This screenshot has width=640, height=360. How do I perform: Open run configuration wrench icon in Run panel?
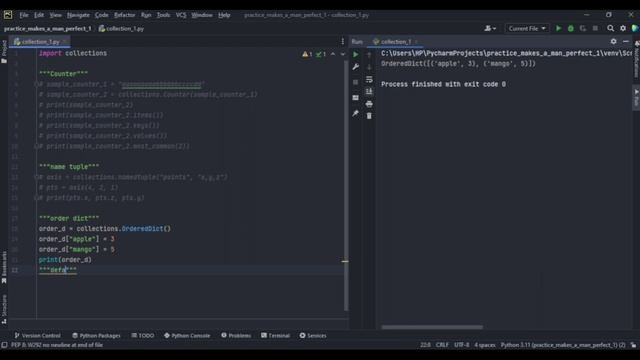(x=356, y=67)
